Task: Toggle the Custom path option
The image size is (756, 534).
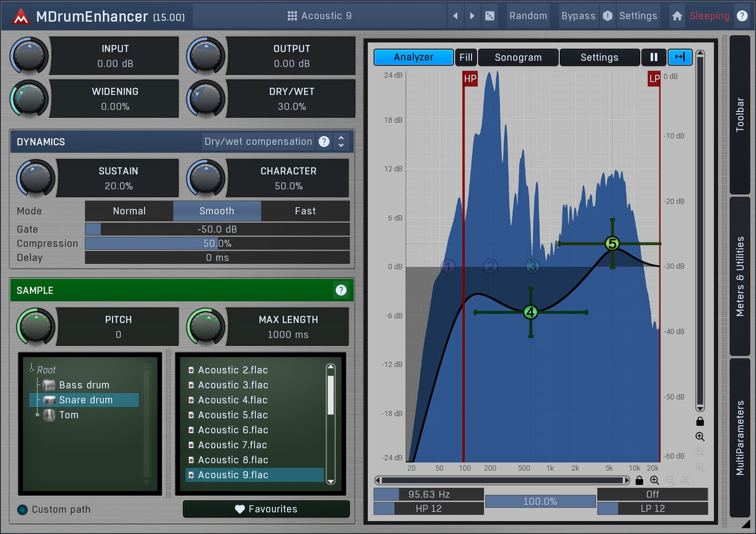Action: coord(23,510)
